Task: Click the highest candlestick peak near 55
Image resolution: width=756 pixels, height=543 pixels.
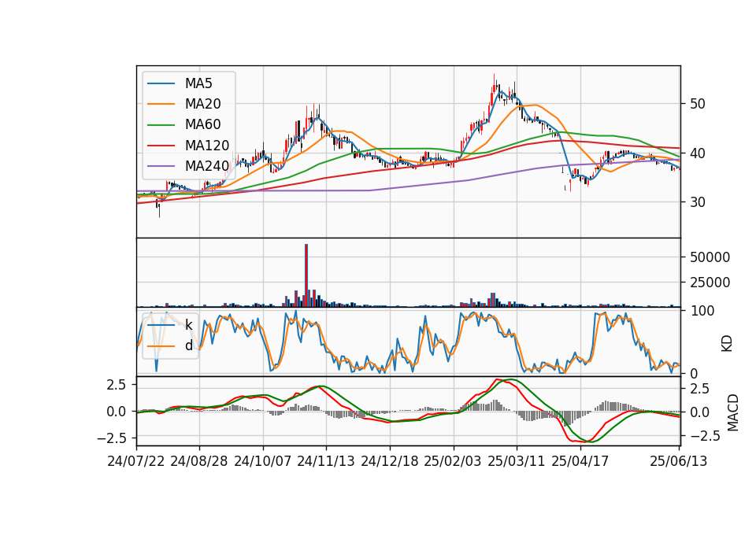Action: pyautogui.click(x=495, y=84)
